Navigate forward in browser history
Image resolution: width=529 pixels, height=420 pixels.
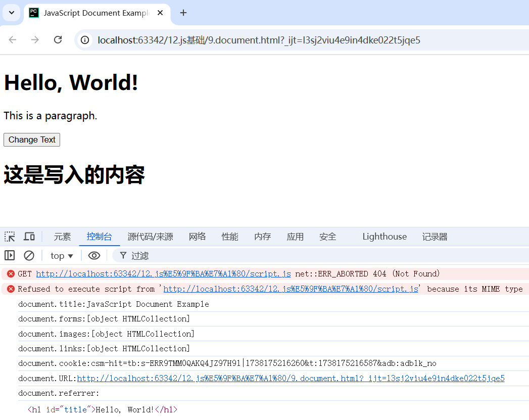tap(34, 39)
